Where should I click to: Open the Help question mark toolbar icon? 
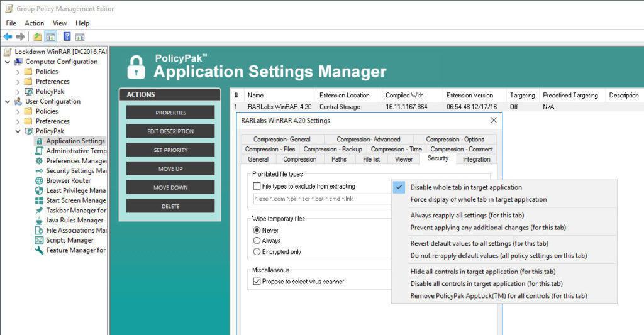click(67, 36)
